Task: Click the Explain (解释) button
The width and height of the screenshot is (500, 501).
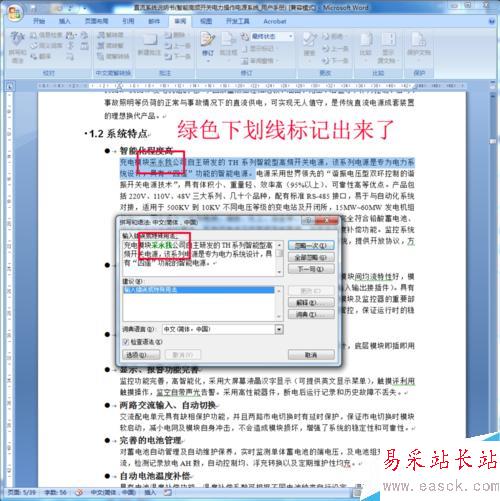Action: click(311, 303)
